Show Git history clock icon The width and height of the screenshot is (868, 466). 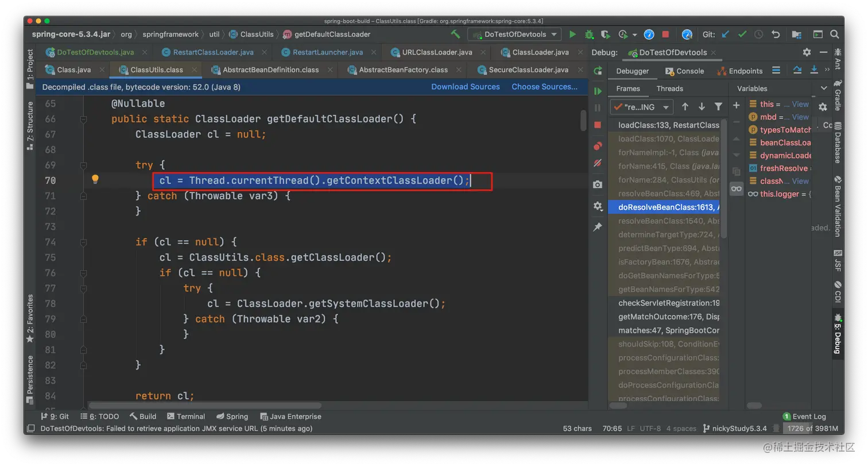[x=759, y=34]
